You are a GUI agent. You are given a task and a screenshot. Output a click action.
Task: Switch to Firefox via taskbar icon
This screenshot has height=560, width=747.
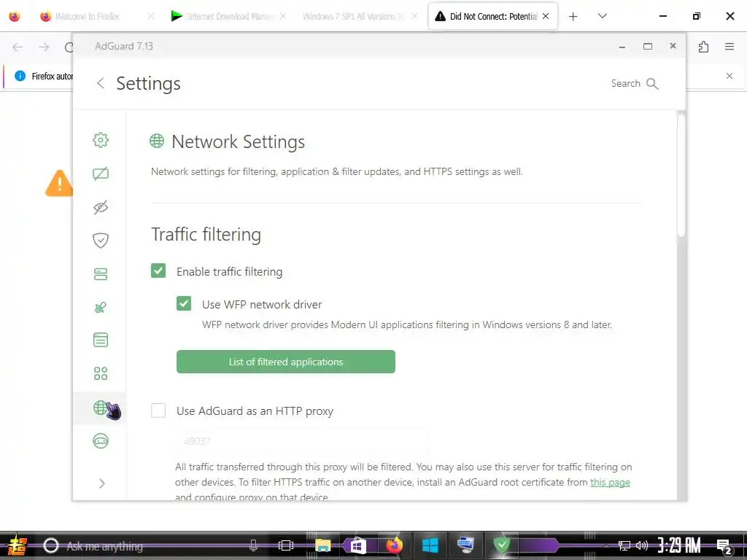(394, 545)
